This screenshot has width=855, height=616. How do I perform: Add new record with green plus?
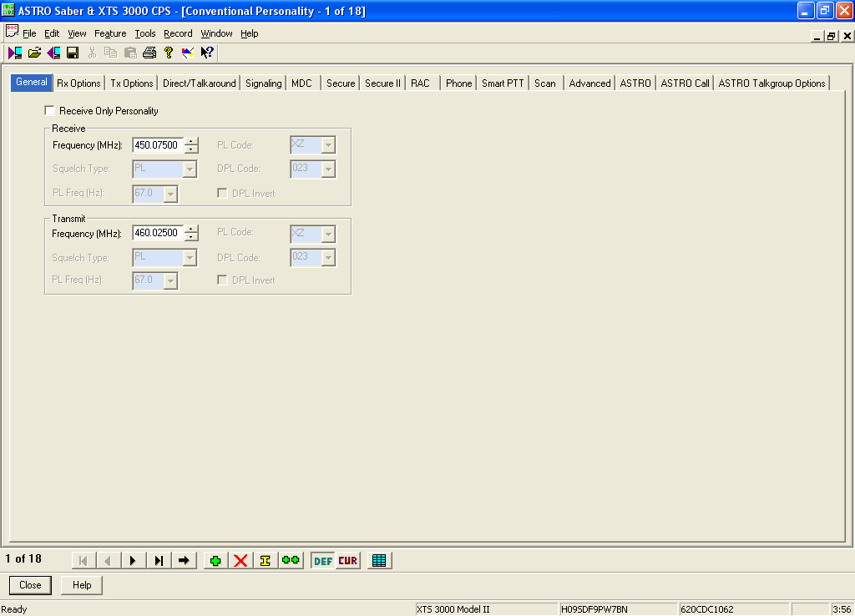[x=215, y=560]
